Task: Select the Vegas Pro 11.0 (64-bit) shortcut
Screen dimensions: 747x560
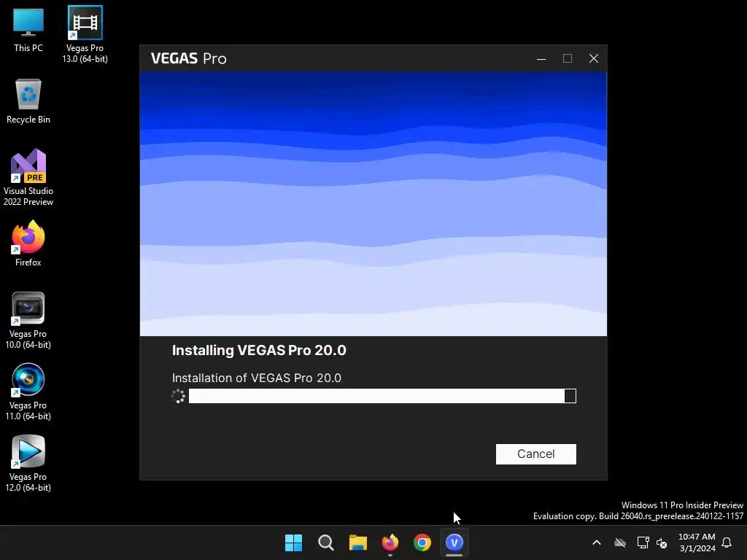Action: [28, 392]
